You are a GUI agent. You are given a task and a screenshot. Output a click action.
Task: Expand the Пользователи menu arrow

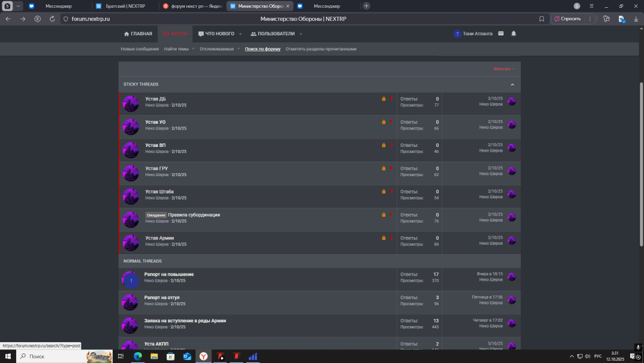pos(301,34)
